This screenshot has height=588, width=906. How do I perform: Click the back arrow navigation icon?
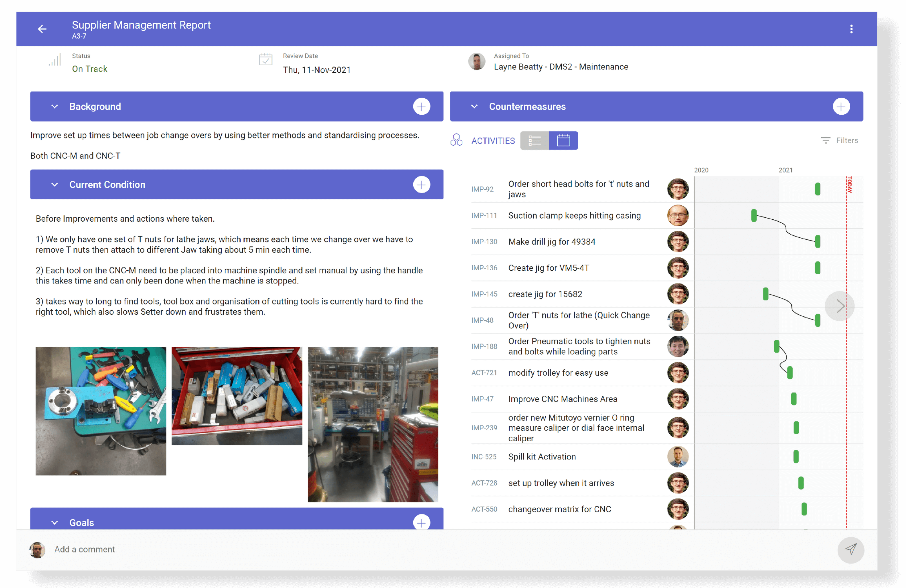(42, 28)
